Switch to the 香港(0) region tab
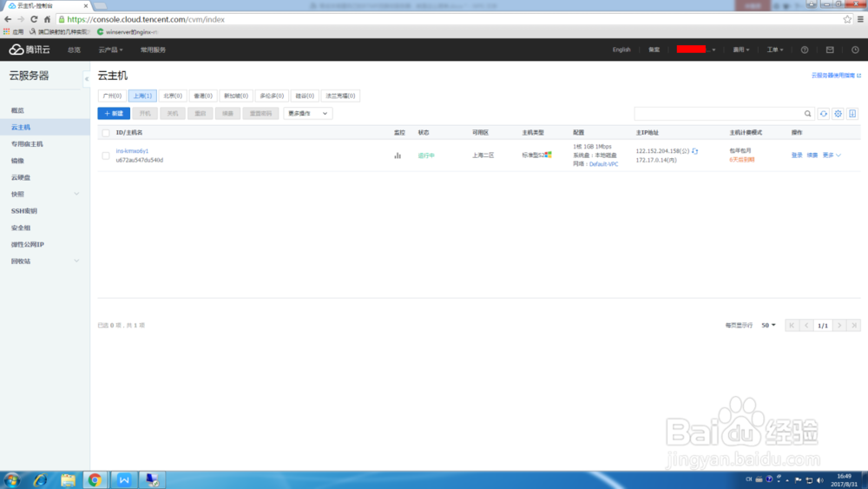Screen dimensions: 868x489 pyautogui.click(x=203, y=96)
